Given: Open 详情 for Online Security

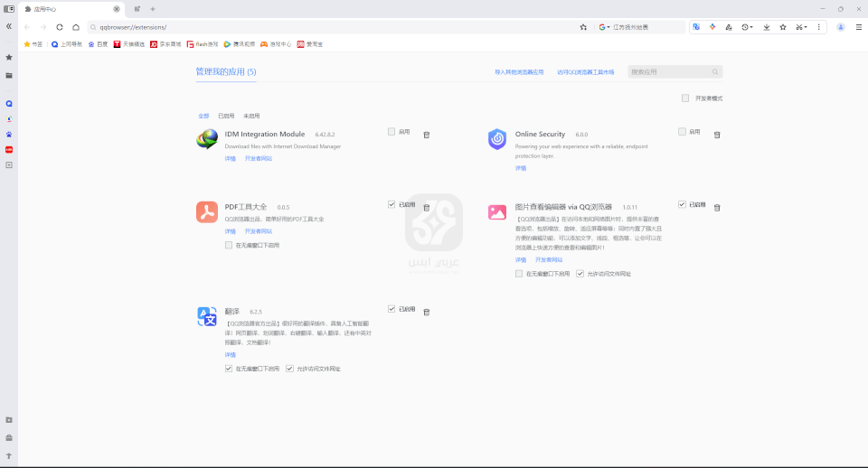Looking at the screenshot, I should coord(521,168).
